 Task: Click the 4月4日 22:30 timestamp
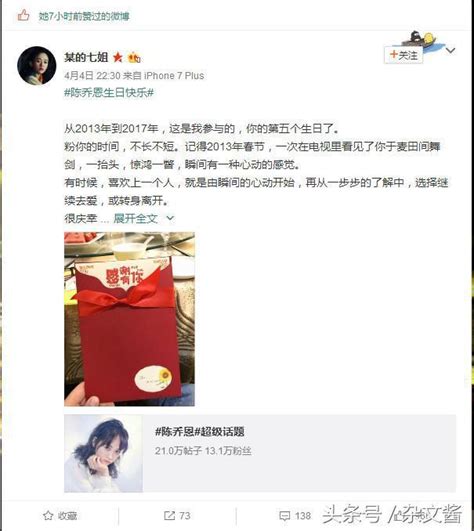pos(92,76)
